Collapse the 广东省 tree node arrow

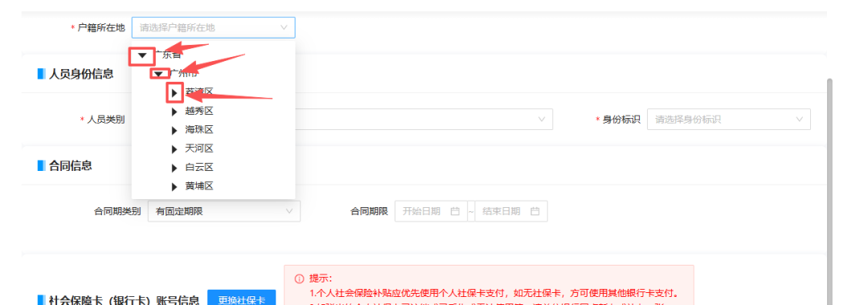coord(142,55)
